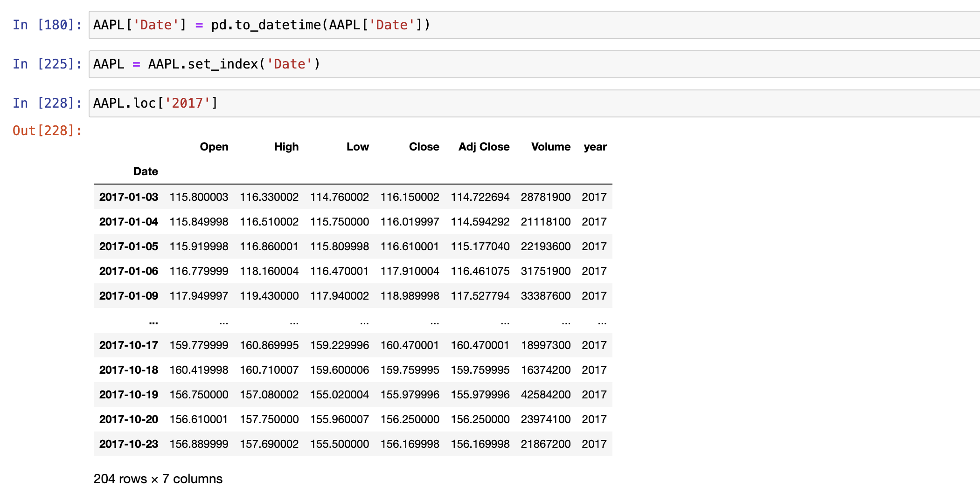Image resolution: width=980 pixels, height=493 pixels.
Task: Click Volume value 42584200
Action: coord(546,395)
